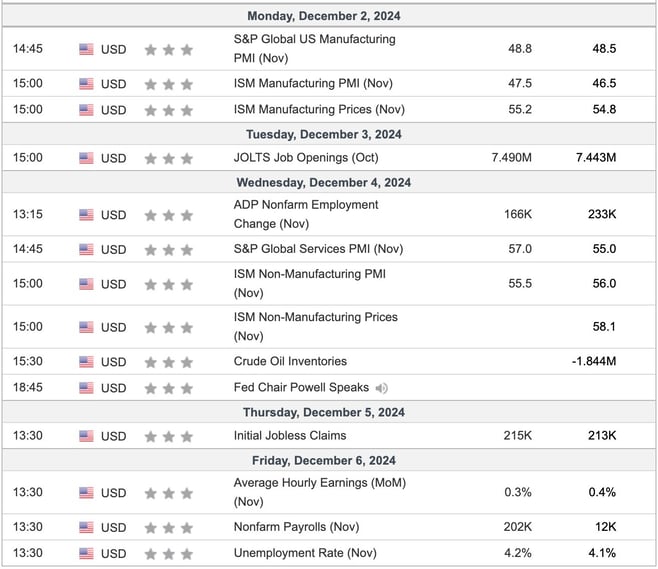Viewport: 658px width, 569px height.
Task: Click the 48.8 forecast for S&P Global Manufacturing PMI
Action: coord(520,48)
